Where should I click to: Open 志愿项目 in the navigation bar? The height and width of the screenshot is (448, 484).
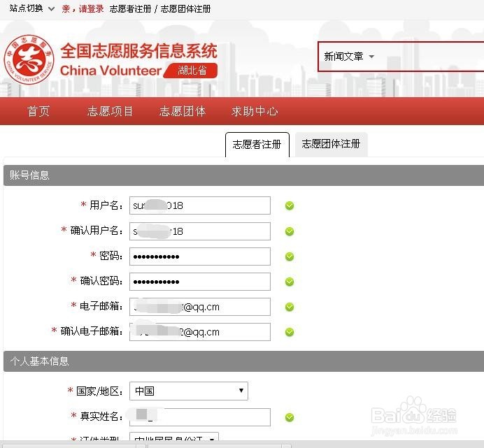111,111
